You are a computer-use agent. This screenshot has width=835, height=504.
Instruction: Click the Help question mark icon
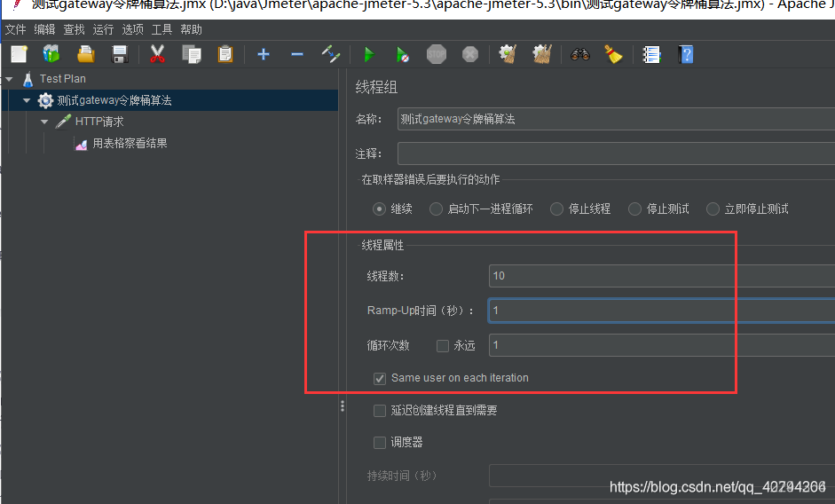click(686, 54)
